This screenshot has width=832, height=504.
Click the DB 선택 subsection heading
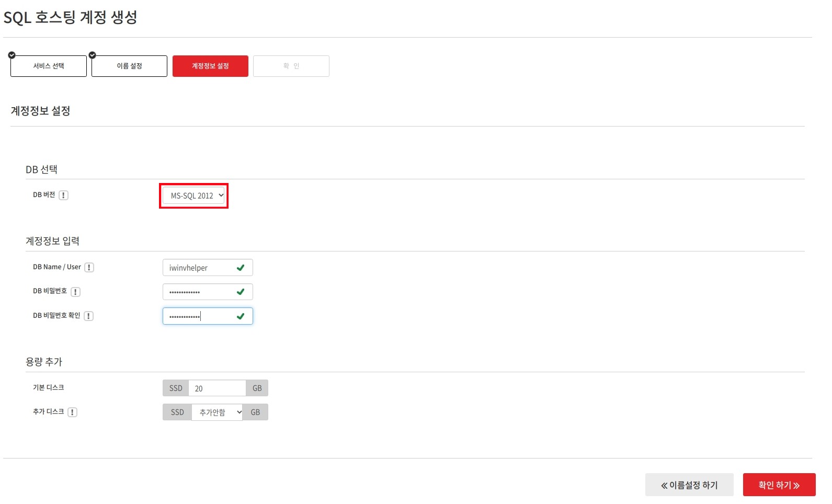click(x=41, y=169)
